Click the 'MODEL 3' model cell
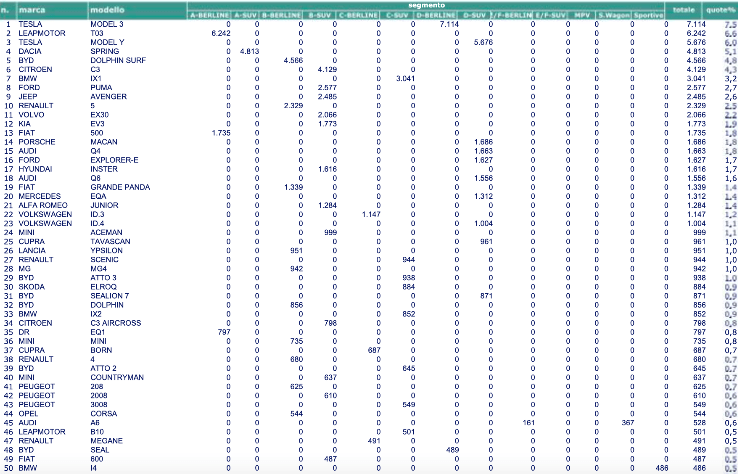Image resolution: width=738 pixels, height=474 pixels. [108, 23]
